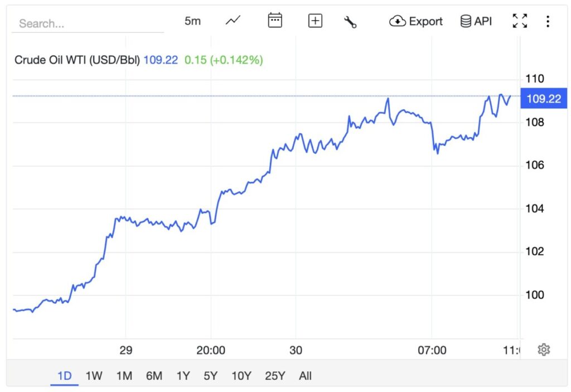Click the 109.22 current price label
The height and width of the screenshot is (392, 571).
(543, 99)
